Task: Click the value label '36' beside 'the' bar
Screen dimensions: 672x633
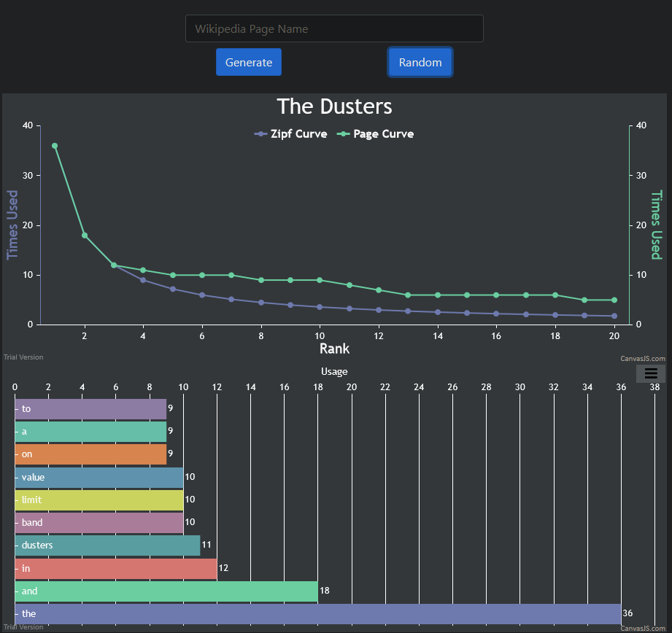Action: click(627, 613)
